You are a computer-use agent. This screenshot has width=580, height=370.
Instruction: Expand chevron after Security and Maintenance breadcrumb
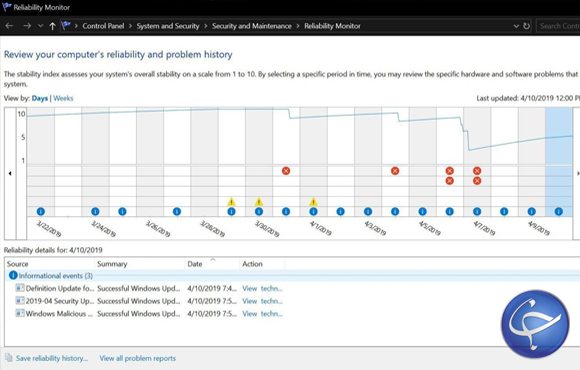click(x=298, y=26)
